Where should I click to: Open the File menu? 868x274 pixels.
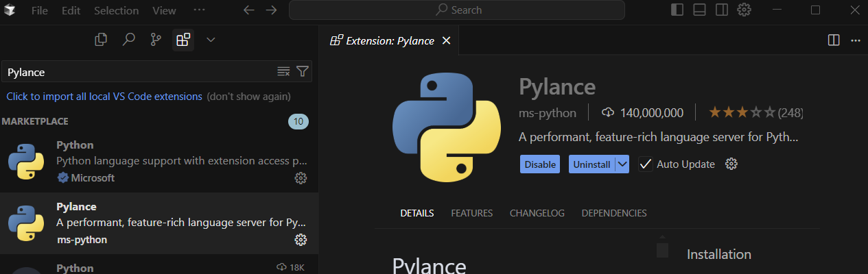pyautogui.click(x=39, y=10)
